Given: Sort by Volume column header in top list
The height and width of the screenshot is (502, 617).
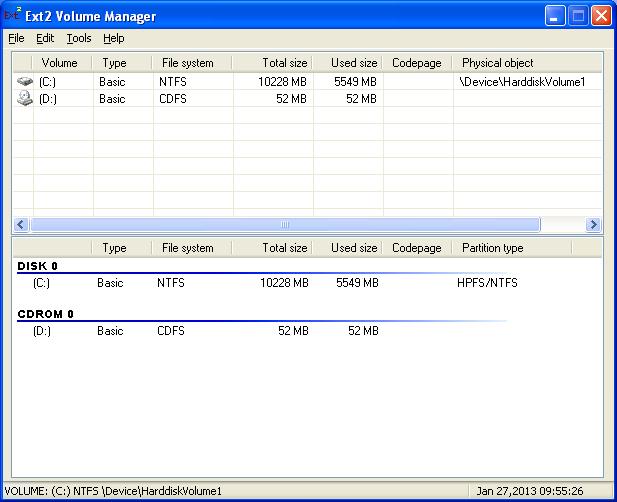Looking at the screenshot, I should point(59,63).
